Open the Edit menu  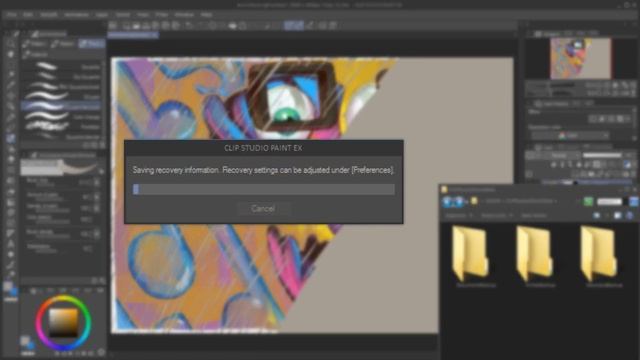pyautogui.click(x=28, y=15)
